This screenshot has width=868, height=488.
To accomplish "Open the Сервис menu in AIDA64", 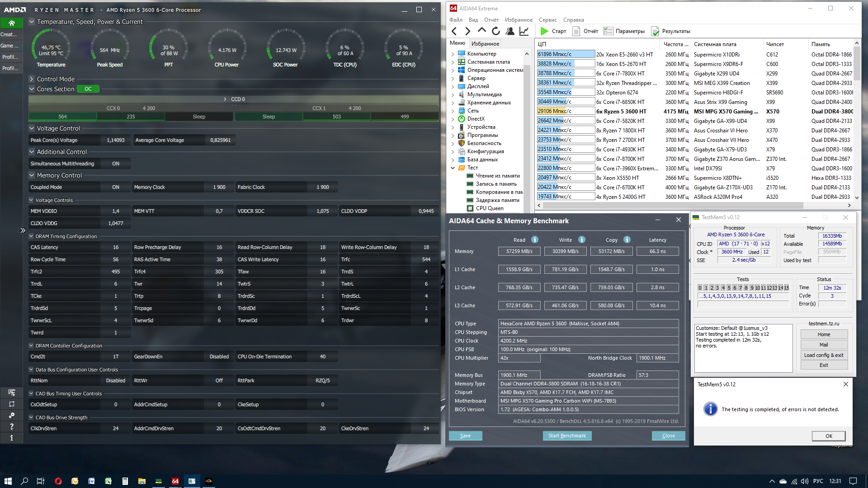I will click(x=547, y=20).
